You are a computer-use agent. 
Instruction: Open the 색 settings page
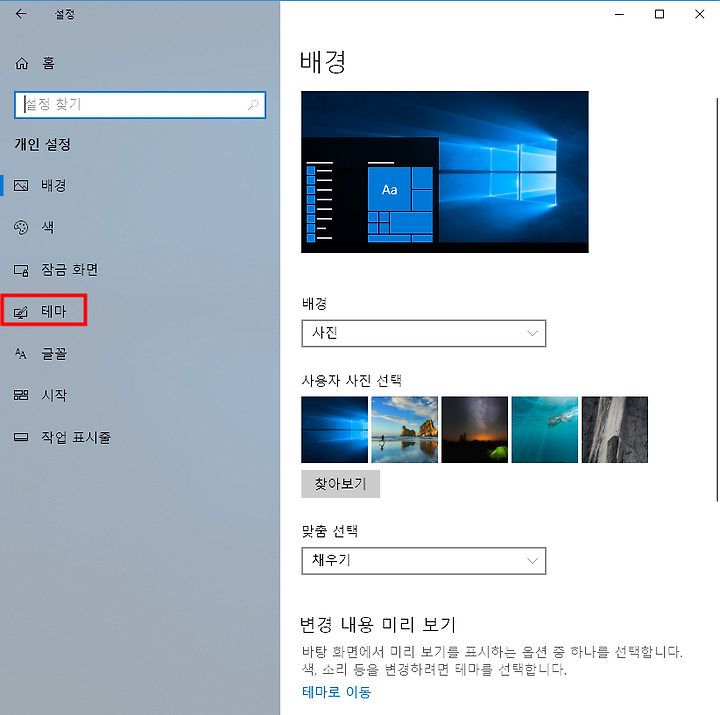click(x=140, y=227)
